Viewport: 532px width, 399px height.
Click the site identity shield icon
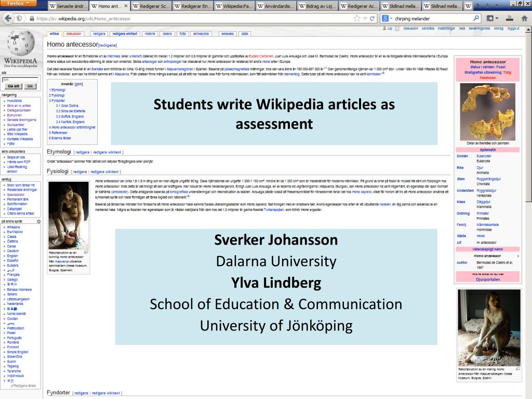pyautogui.click(x=19, y=18)
